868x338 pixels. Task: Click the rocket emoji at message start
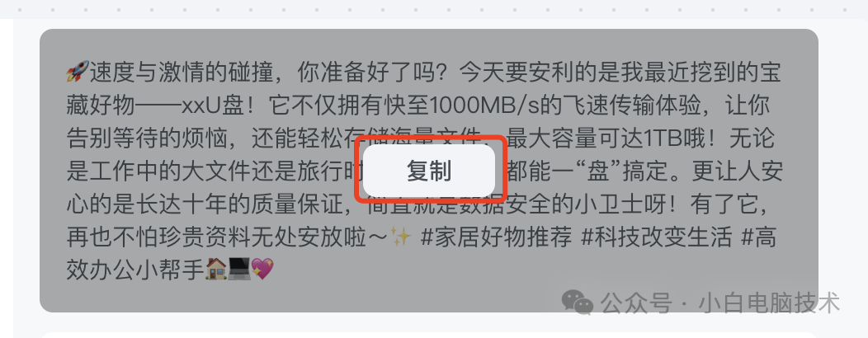77,73
